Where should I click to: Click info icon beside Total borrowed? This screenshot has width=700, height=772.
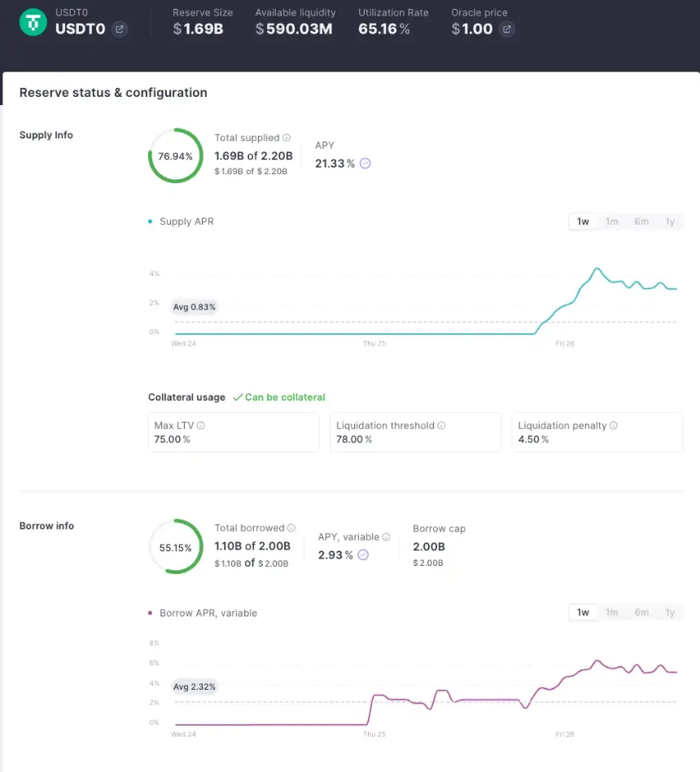point(291,529)
